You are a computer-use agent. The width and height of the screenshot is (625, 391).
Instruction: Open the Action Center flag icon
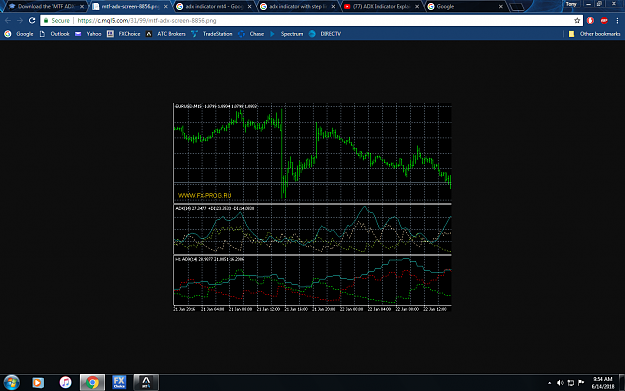(581, 383)
